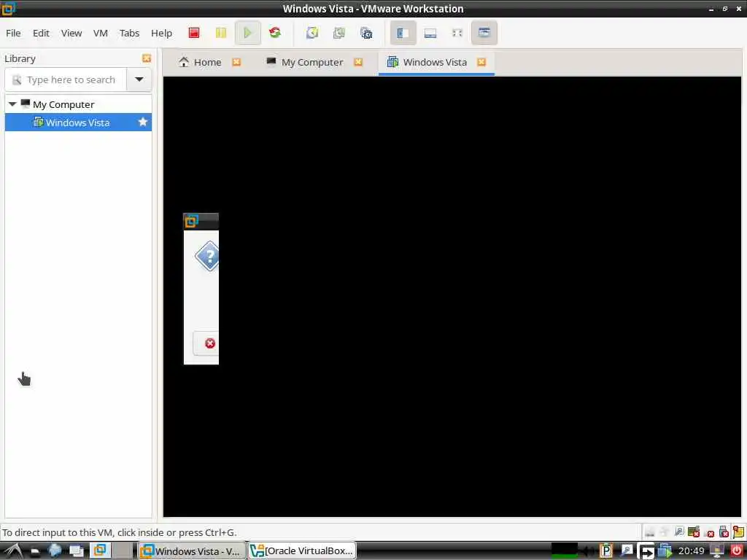Click the arrow exit tray icon
This screenshot has width=747, height=560.
point(646,551)
